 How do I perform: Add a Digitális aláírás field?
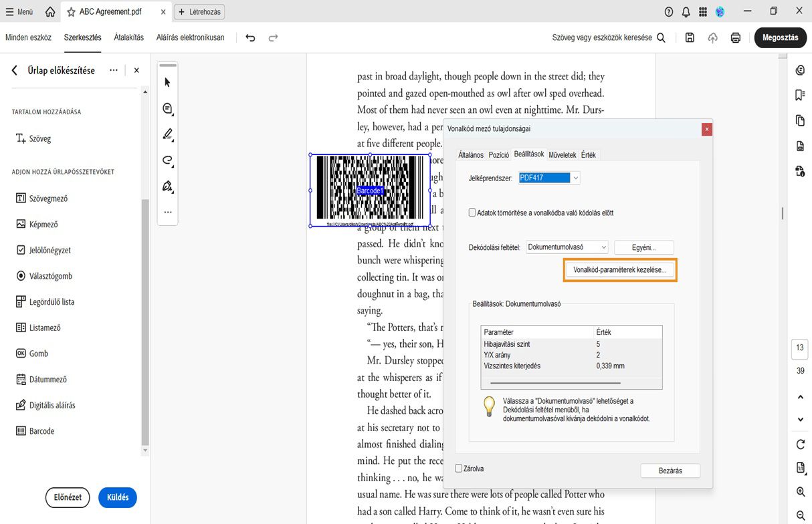[x=45, y=405]
